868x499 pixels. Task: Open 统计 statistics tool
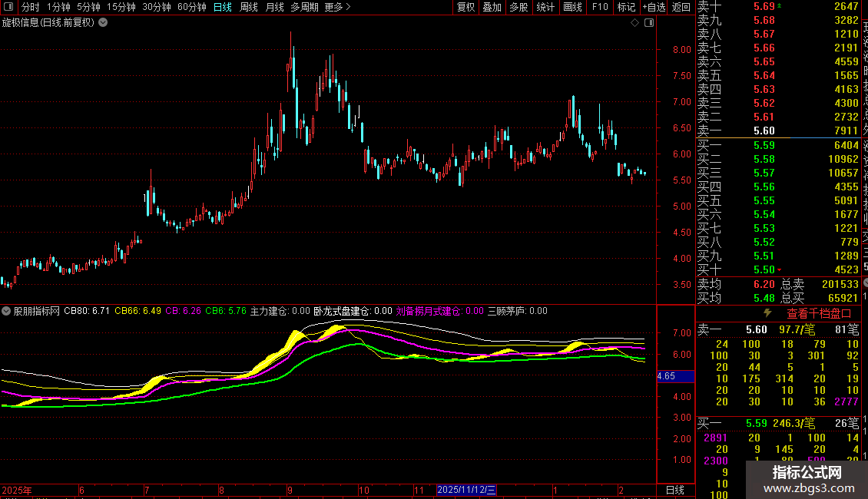(545, 7)
